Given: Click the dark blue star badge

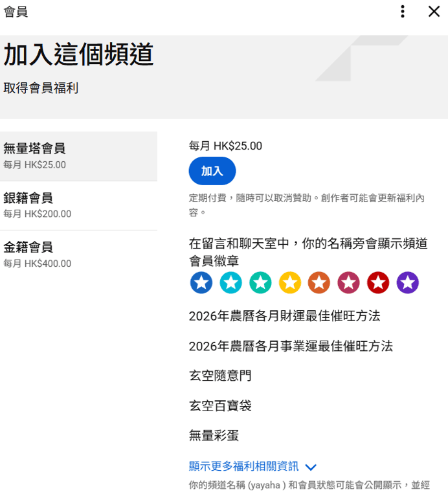Looking at the screenshot, I should [201, 282].
